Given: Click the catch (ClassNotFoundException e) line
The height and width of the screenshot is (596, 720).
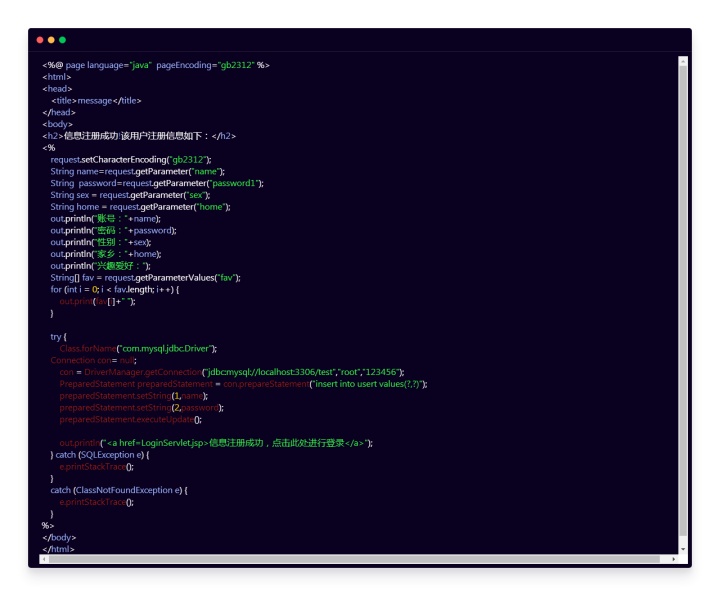Looking at the screenshot, I should [x=119, y=490].
